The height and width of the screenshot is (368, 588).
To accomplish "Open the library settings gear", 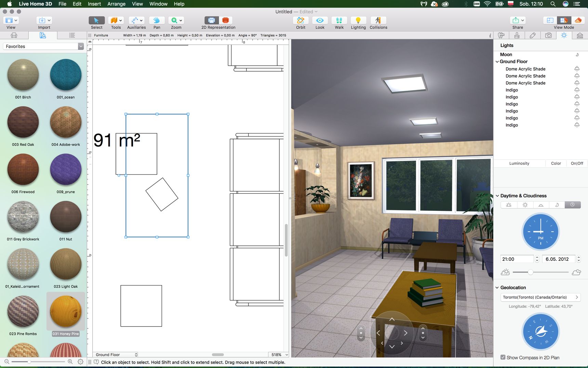I will 81,361.
